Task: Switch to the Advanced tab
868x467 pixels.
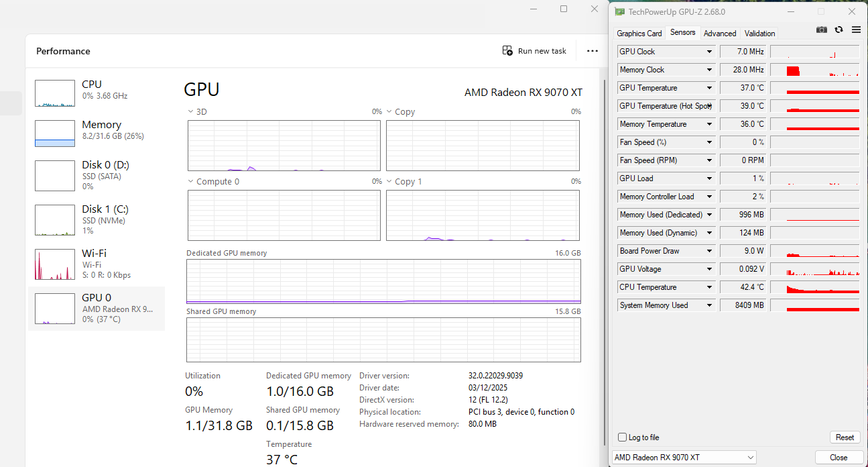Action: click(720, 34)
